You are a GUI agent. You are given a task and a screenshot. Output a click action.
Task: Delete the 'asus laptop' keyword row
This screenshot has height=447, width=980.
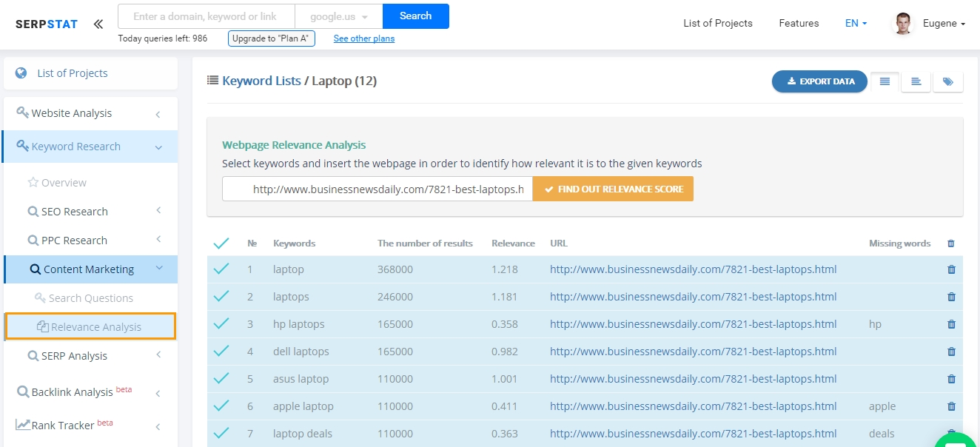coord(951,379)
